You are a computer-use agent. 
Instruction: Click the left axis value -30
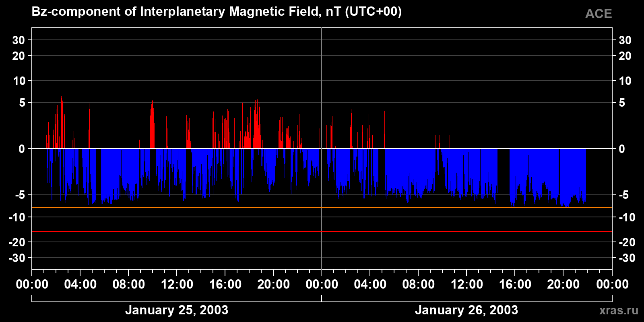coord(17,258)
